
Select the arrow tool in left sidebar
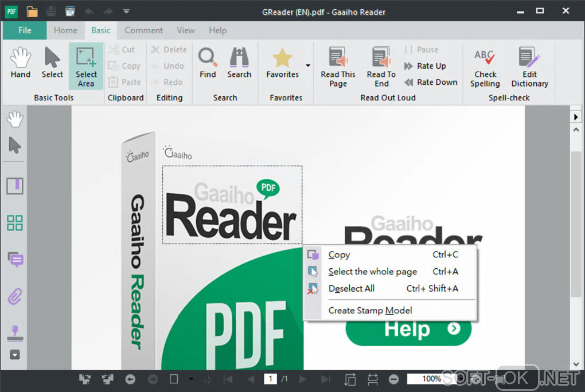click(x=15, y=145)
